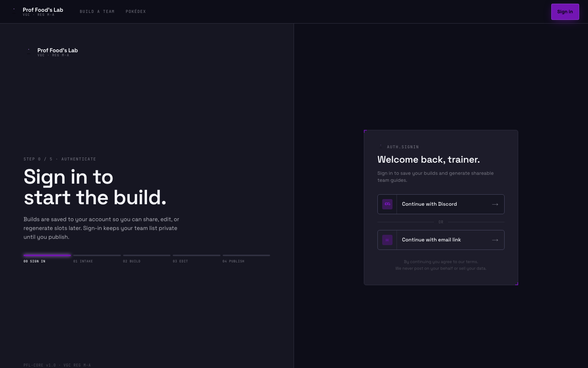
Task: Select the 04 Publish progress step
Action: tap(246, 258)
